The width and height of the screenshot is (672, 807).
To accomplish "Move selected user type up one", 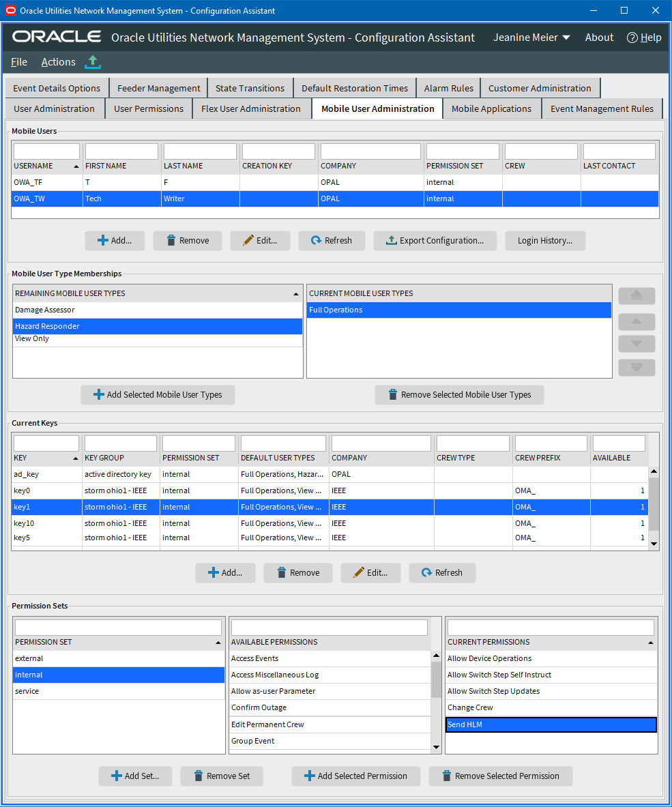I will point(637,322).
